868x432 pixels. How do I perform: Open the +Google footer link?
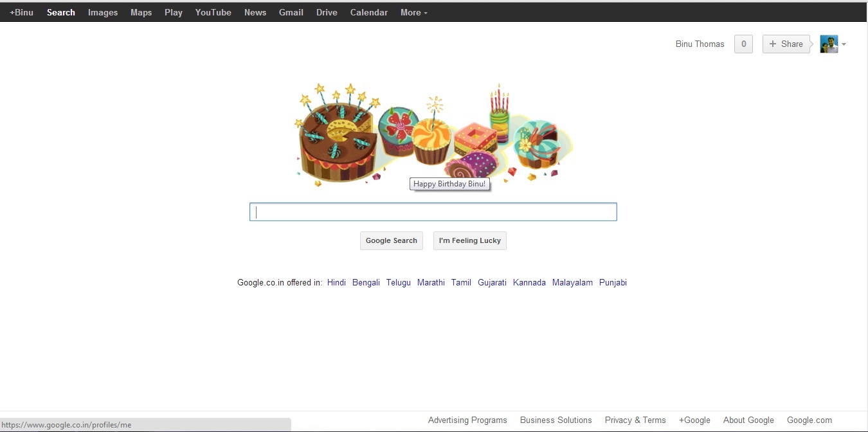point(694,420)
